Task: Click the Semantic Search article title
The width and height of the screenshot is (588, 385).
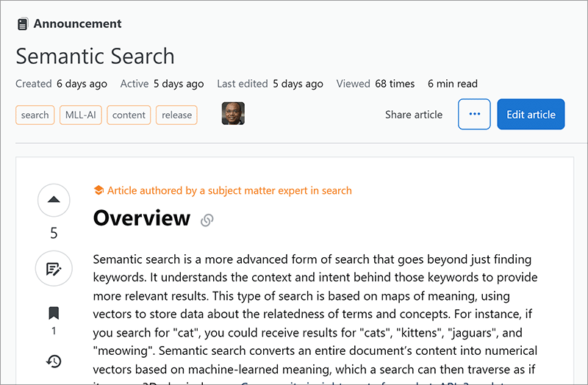Action: point(95,56)
